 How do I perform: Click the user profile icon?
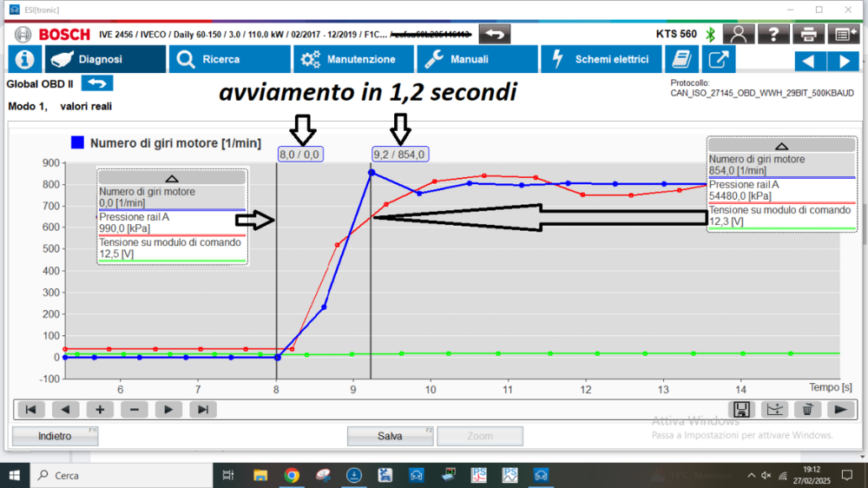pyautogui.click(x=738, y=34)
